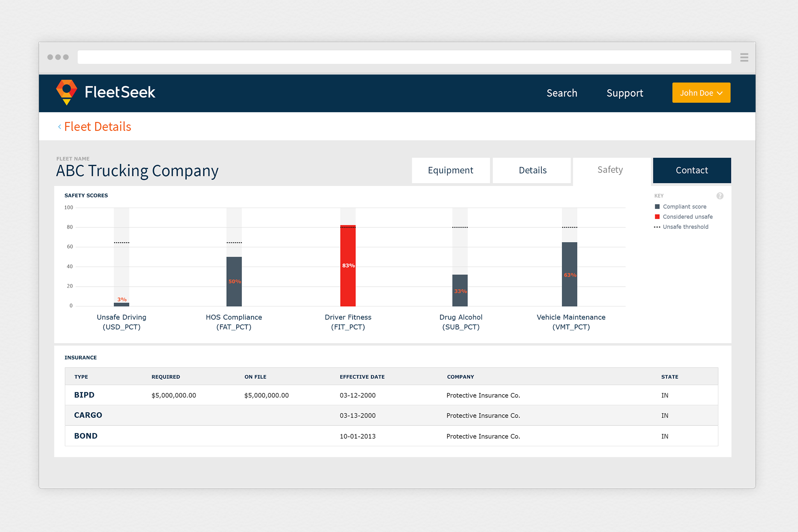798x532 pixels.
Task: Open the browser hamburger menu icon
Action: coord(744,58)
